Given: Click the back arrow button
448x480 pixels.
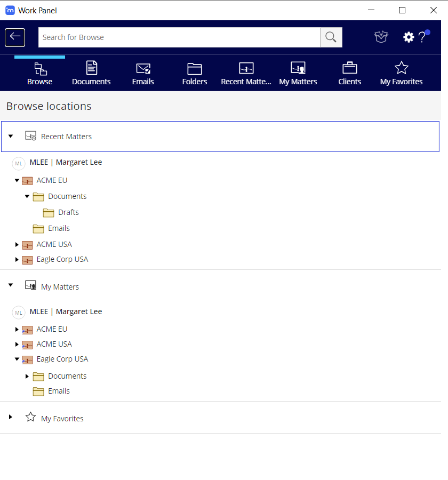Looking at the screenshot, I should [15, 37].
